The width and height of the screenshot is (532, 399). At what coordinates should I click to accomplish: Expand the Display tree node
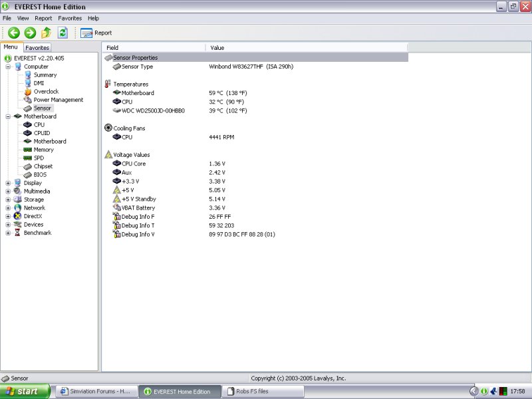point(8,183)
